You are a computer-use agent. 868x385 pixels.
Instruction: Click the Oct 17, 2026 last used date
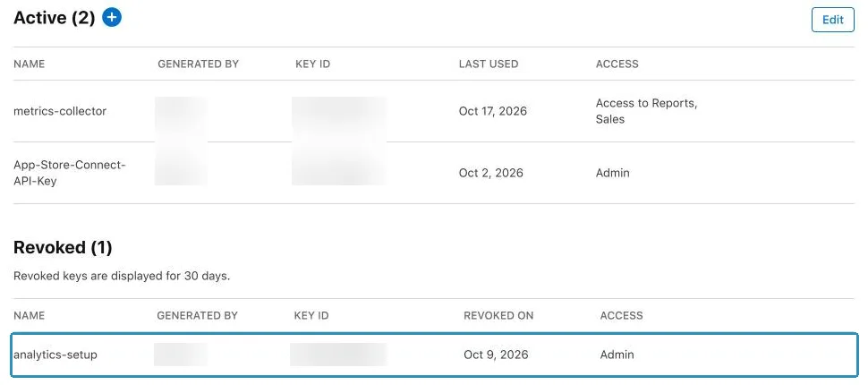493,111
